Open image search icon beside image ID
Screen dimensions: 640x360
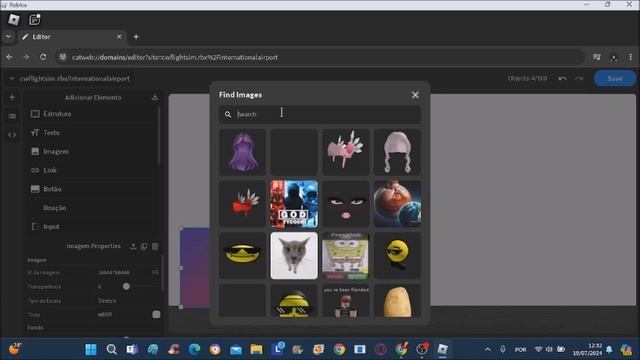coord(156,272)
